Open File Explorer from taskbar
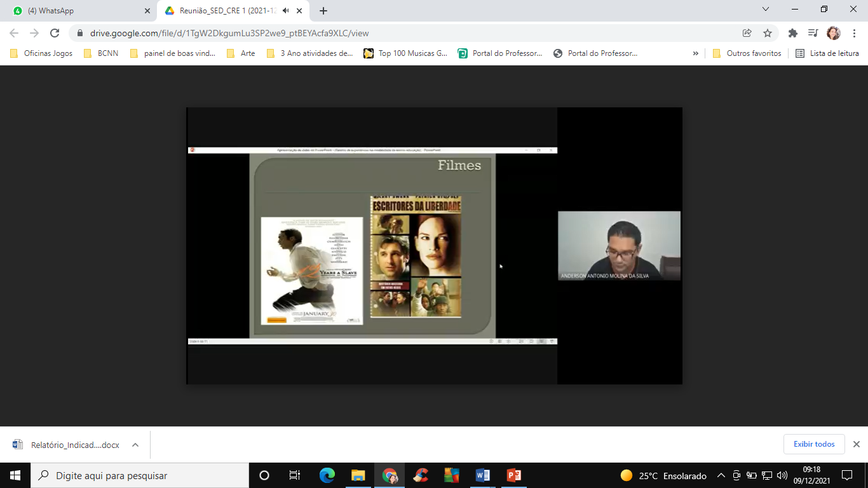Screen dimensions: 868x488 (358, 475)
